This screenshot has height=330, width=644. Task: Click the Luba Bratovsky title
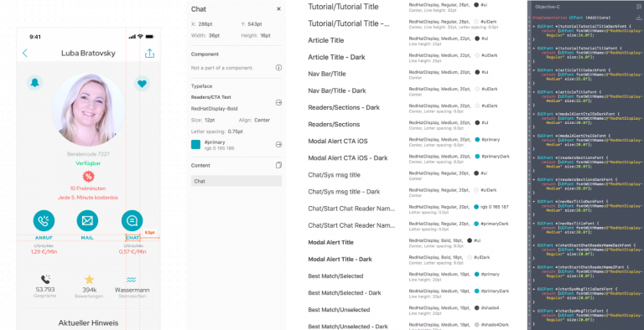(x=88, y=53)
